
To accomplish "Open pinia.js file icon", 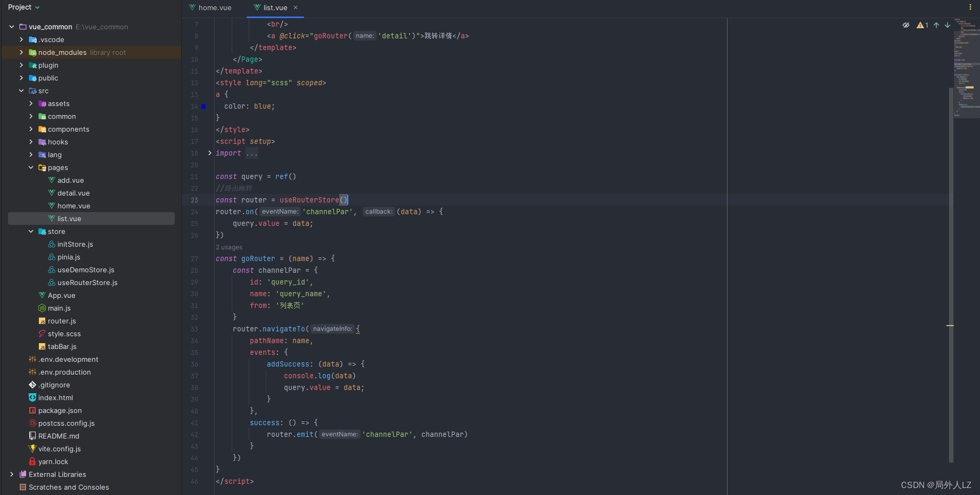I will click(52, 257).
